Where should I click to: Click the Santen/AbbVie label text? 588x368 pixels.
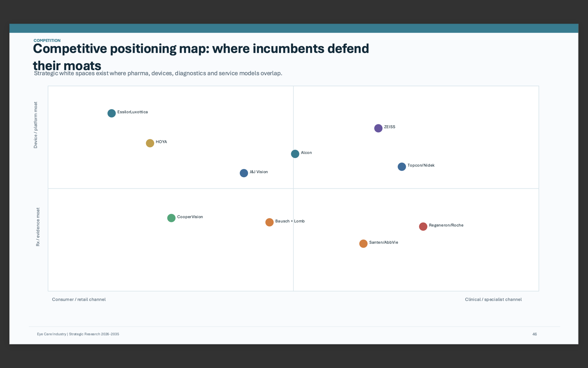click(x=383, y=242)
